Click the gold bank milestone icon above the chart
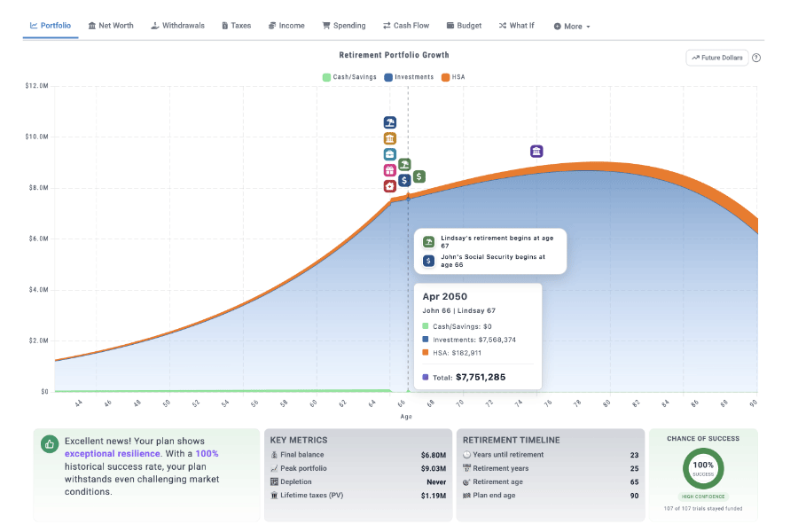798x532 pixels. [389, 138]
